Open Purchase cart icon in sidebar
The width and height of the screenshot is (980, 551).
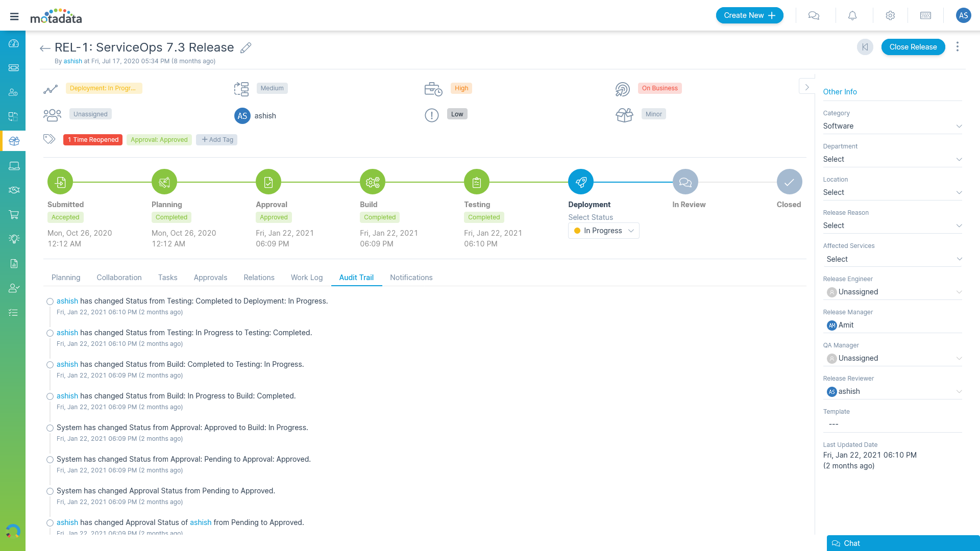(14, 215)
